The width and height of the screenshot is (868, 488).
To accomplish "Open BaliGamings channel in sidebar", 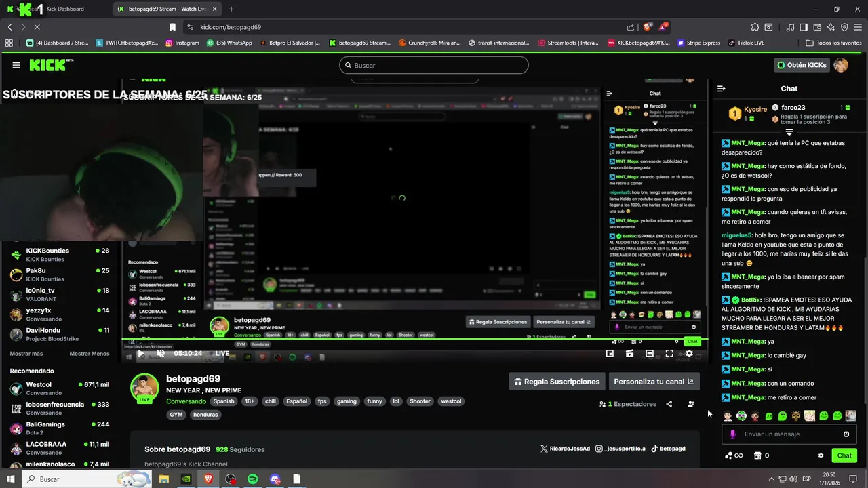I will [60, 428].
